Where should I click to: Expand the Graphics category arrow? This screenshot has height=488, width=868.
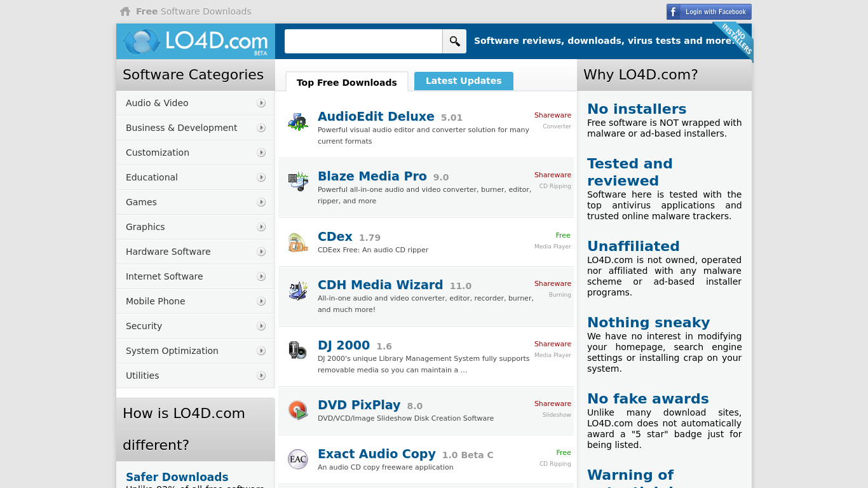pos(261,227)
